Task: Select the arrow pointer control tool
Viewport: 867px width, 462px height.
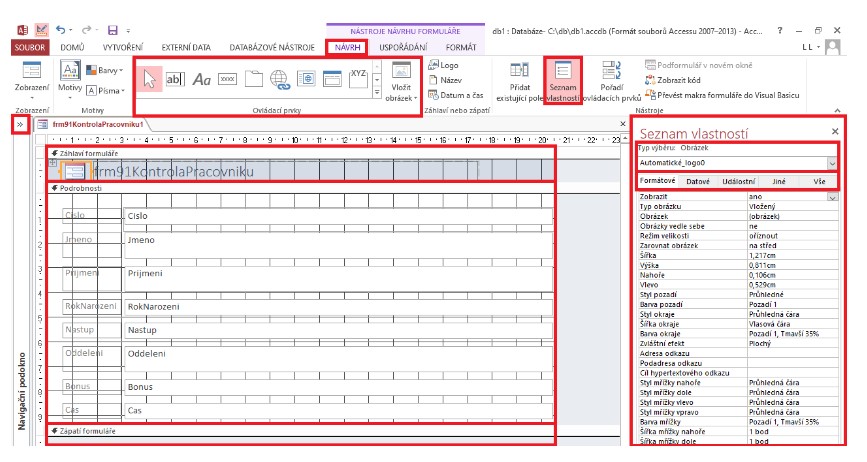Action: tap(149, 79)
